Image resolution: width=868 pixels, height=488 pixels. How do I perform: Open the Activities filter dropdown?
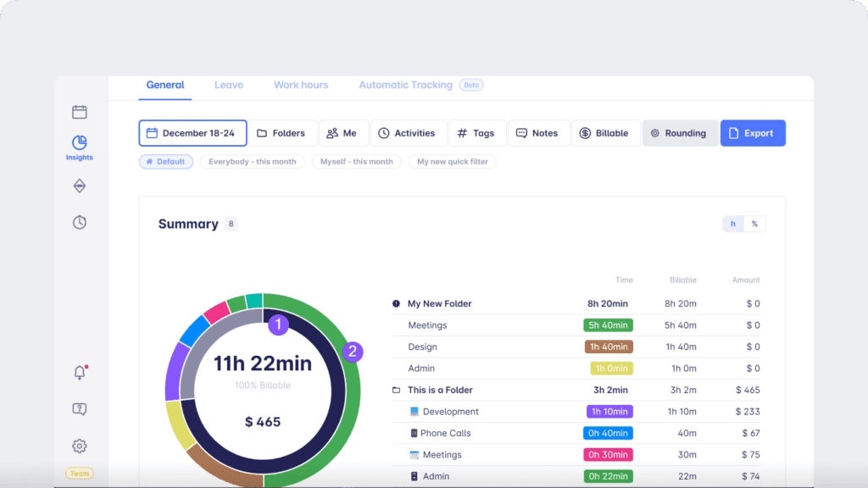(406, 133)
